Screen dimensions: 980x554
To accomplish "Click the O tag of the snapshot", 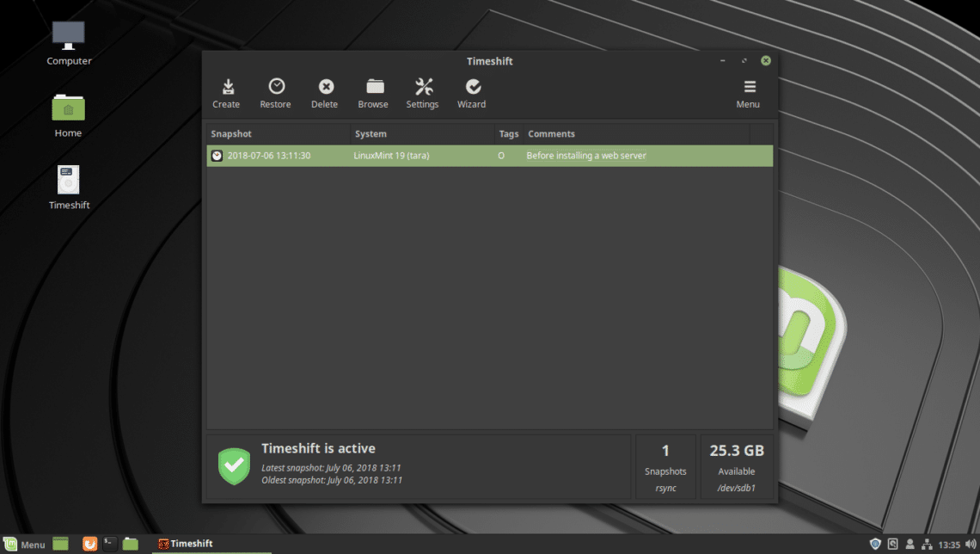I will pos(501,156).
